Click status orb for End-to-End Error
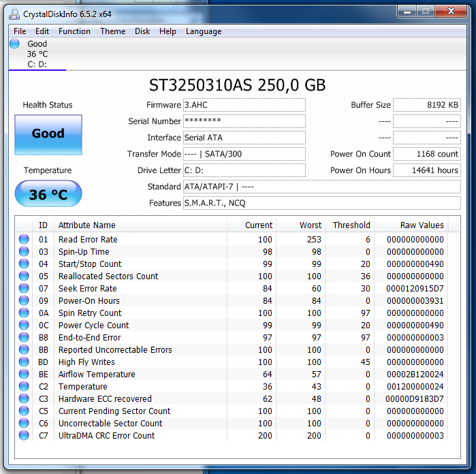 (x=24, y=337)
